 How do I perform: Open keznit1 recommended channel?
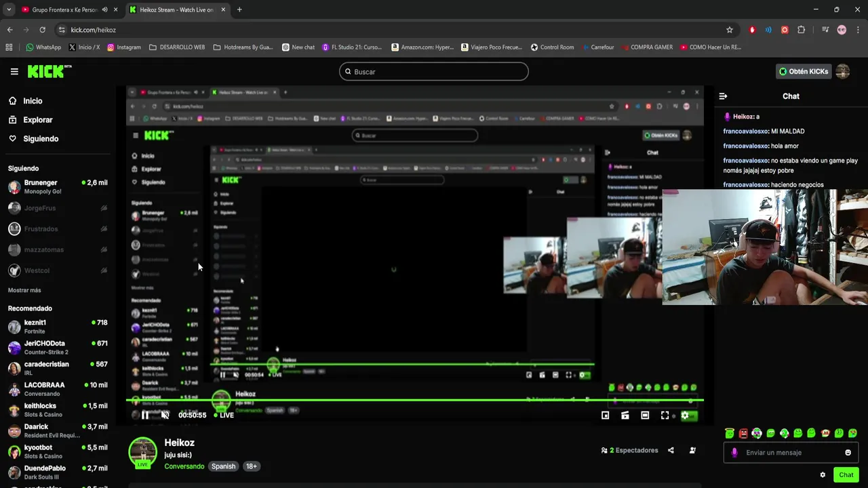(x=58, y=327)
